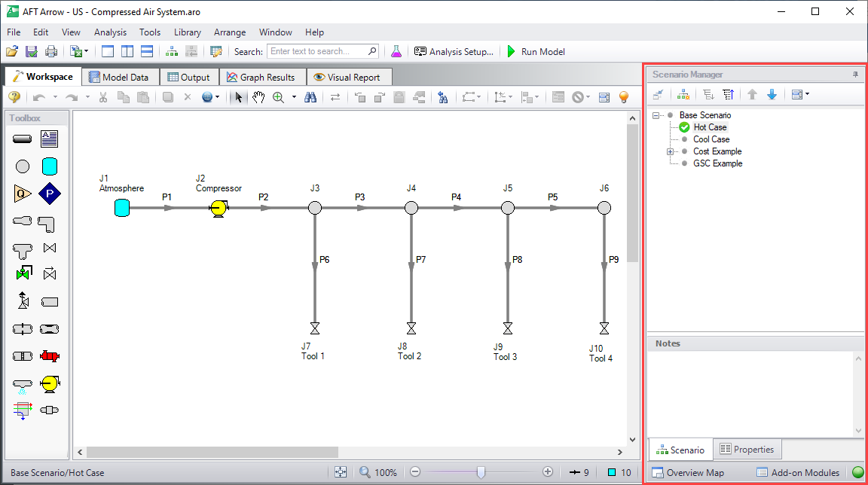This screenshot has height=485, width=868.
Task: Select the compressor junction in the Toolbox
Action: 50,383
